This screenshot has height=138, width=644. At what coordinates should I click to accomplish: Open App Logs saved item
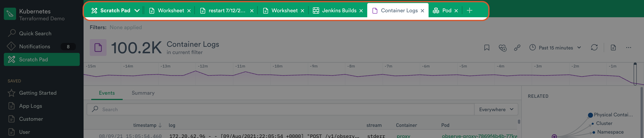[42, 106]
